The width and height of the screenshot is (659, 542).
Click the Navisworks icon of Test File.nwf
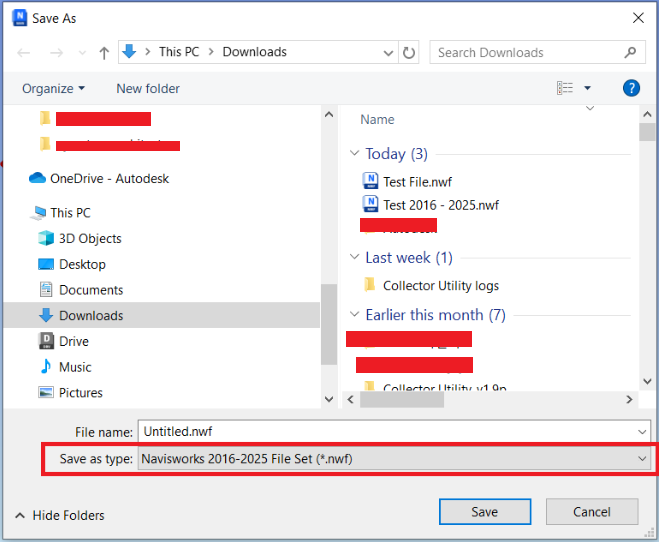370,181
